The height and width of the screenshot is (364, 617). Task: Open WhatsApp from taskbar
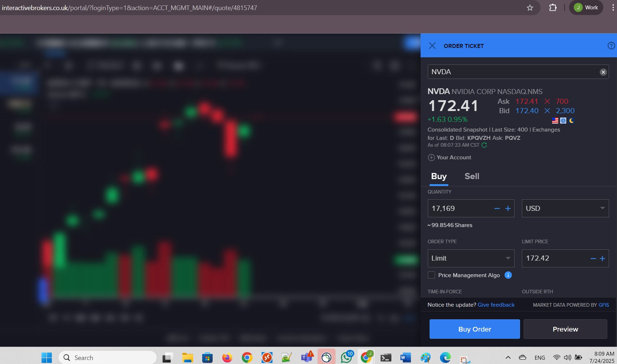pyautogui.click(x=347, y=357)
